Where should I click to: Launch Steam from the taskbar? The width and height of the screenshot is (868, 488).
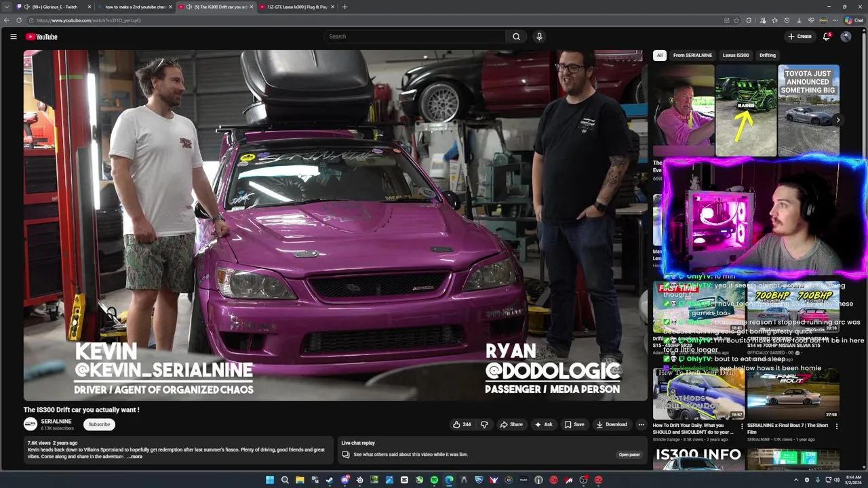pos(330,480)
